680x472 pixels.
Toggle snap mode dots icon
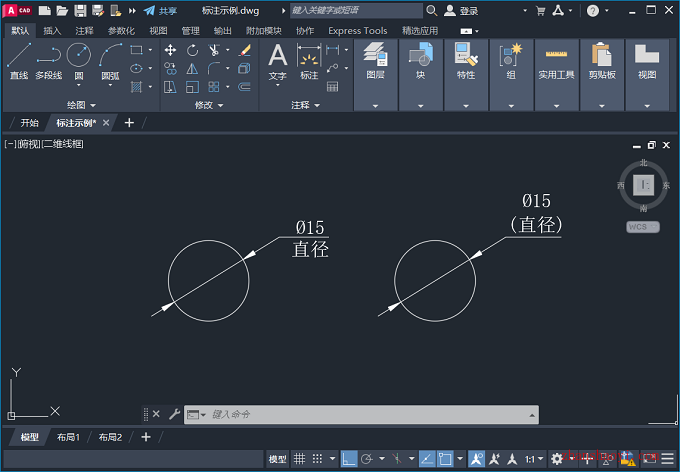[317, 459]
